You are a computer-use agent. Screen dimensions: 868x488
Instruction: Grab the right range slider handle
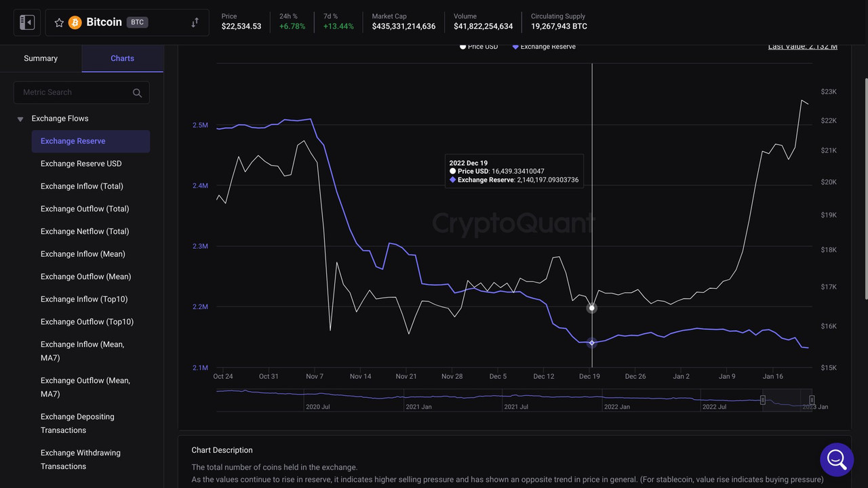tap(812, 400)
